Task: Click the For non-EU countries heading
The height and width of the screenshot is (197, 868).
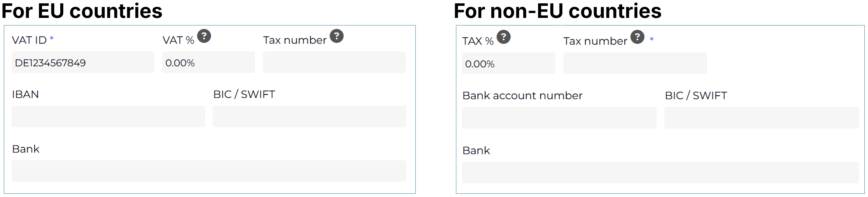Action: point(557,11)
